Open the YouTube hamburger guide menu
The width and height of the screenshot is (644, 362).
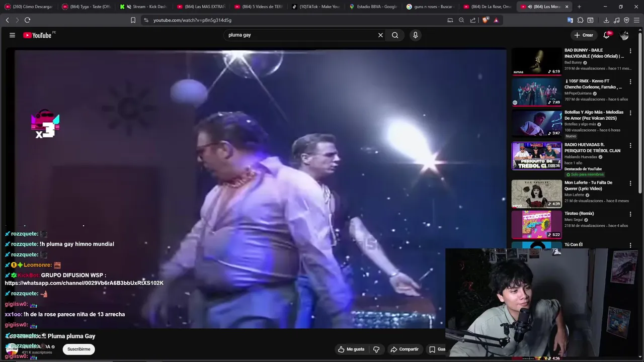[12, 35]
